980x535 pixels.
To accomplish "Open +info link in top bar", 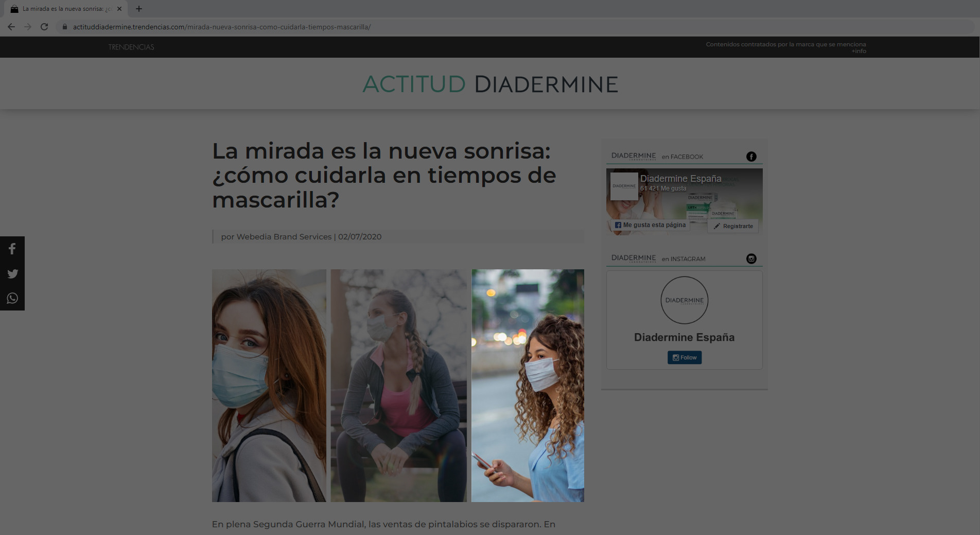I will 859,51.
